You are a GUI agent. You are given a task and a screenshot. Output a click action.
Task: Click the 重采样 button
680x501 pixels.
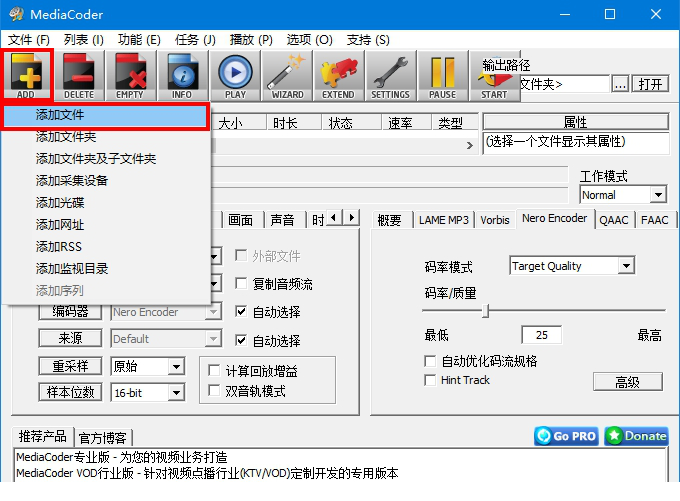click(x=70, y=367)
